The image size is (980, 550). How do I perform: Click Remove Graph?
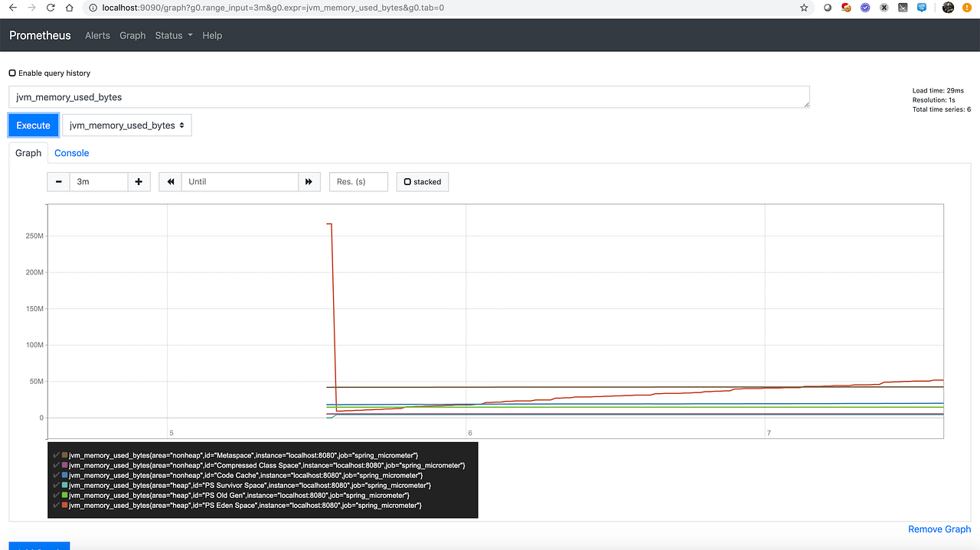pyautogui.click(x=939, y=529)
